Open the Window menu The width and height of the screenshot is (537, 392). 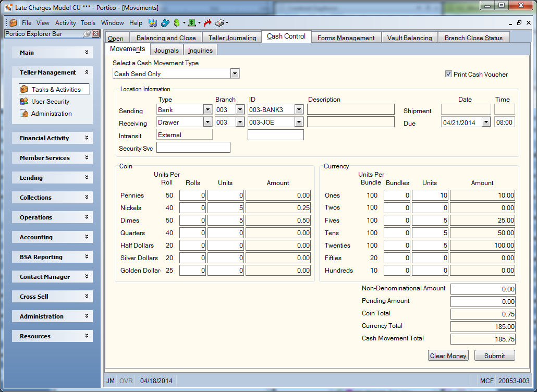pyautogui.click(x=112, y=23)
